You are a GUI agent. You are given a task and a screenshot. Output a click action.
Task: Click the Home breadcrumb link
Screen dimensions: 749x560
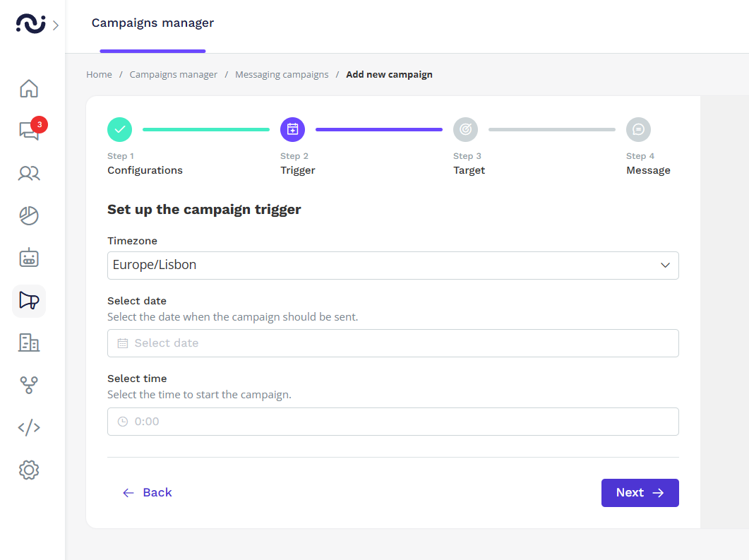(x=99, y=74)
